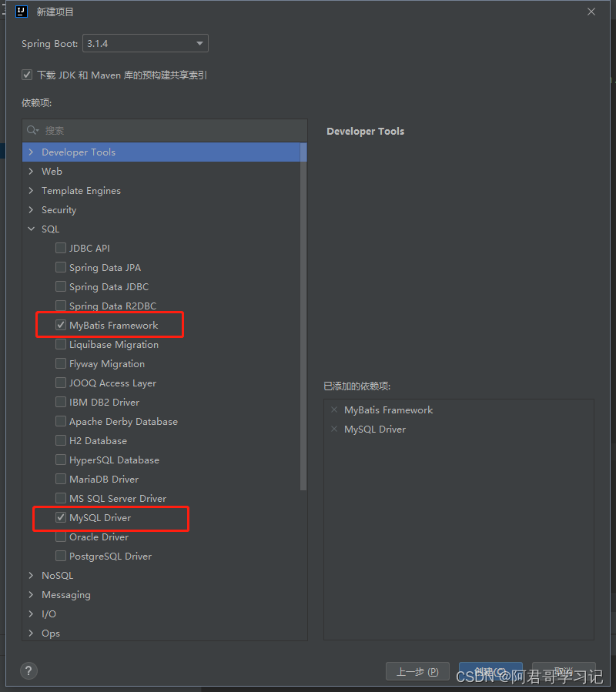This screenshot has height=692, width=616.
Task: Add the IBM DB2 Driver via its checkbox
Action: coord(61,402)
